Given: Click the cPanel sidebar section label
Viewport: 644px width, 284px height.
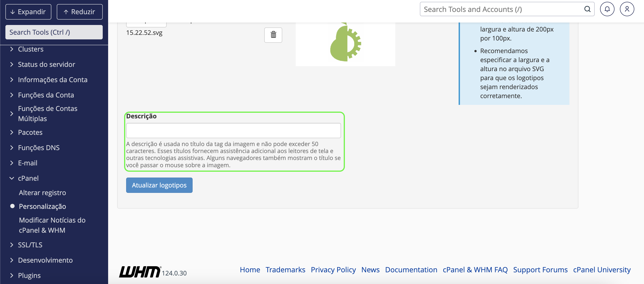Looking at the screenshot, I should tap(28, 178).
